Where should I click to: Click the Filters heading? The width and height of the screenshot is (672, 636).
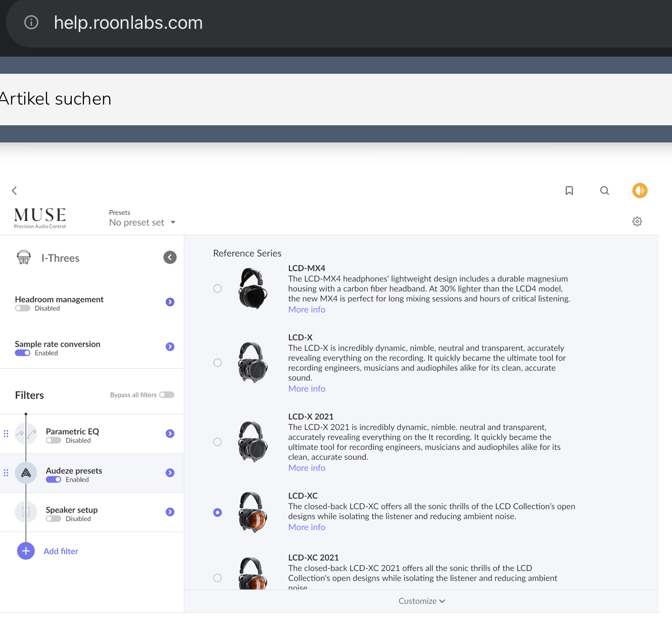pyautogui.click(x=29, y=395)
